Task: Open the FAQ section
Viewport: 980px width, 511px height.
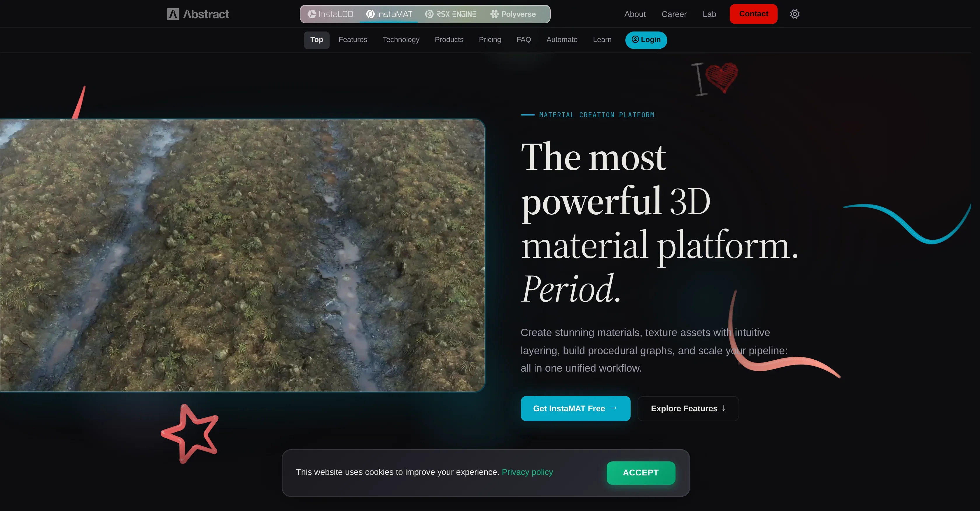Action: click(524, 40)
